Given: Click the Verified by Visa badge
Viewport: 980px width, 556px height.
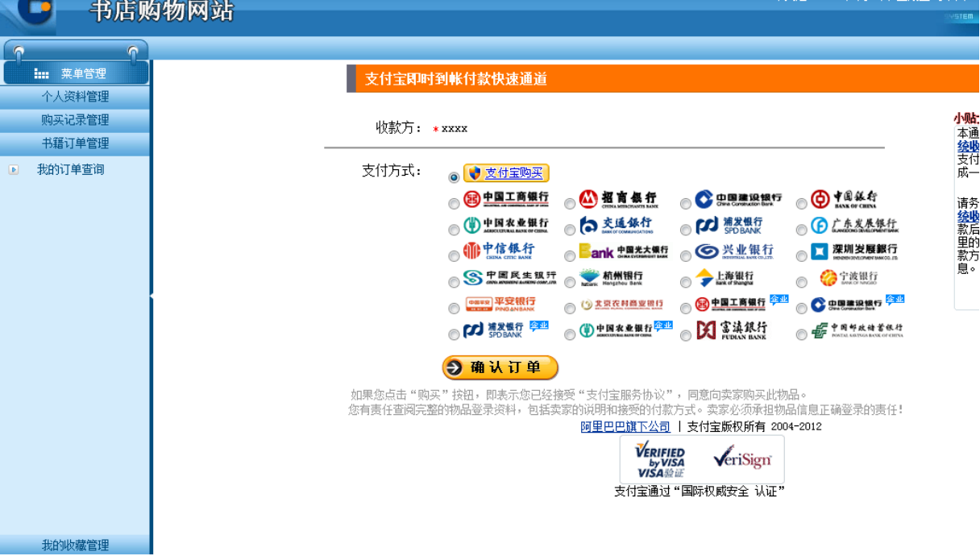Looking at the screenshot, I should (x=659, y=460).
